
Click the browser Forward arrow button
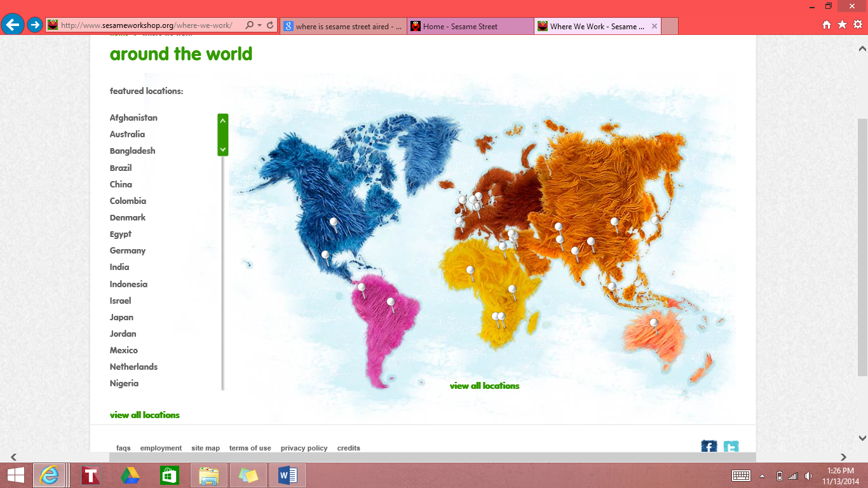point(35,25)
